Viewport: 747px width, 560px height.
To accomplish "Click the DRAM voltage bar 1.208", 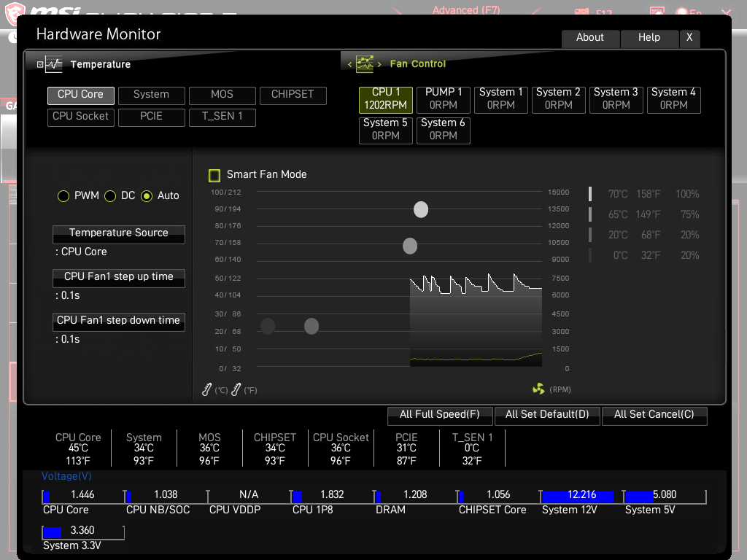I will [x=415, y=496].
